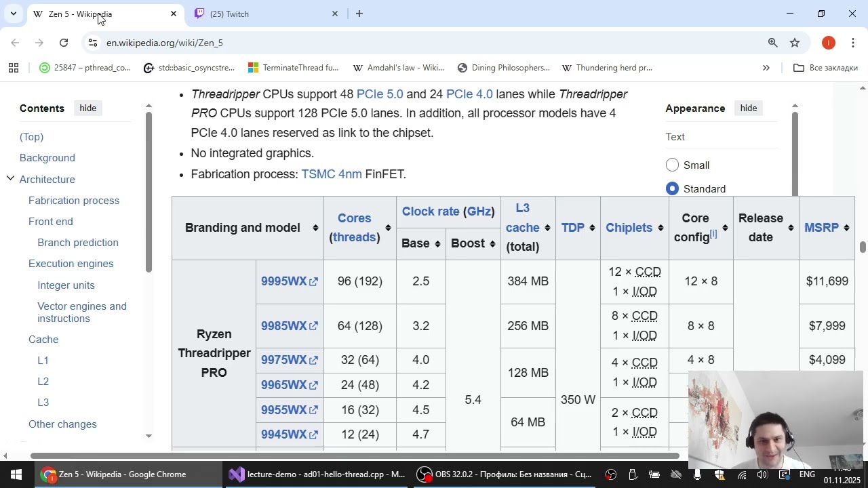Viewport: 868px width, 488px height.
Task: Open the Chrome apps grid shortcut
Action: tap(14, 68)
